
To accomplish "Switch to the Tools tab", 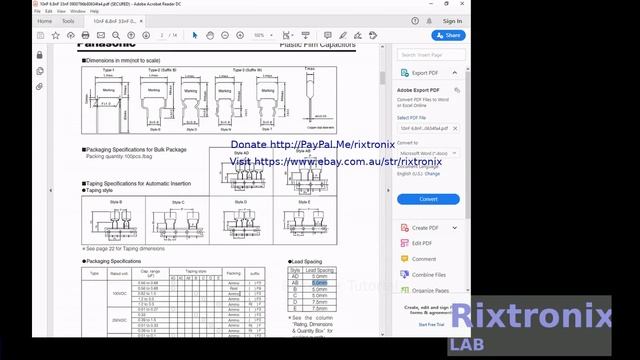I will tap(68, 21).
